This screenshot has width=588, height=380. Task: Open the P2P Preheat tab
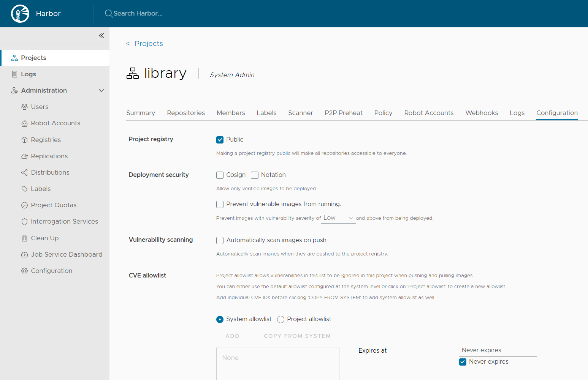[343, 113]
